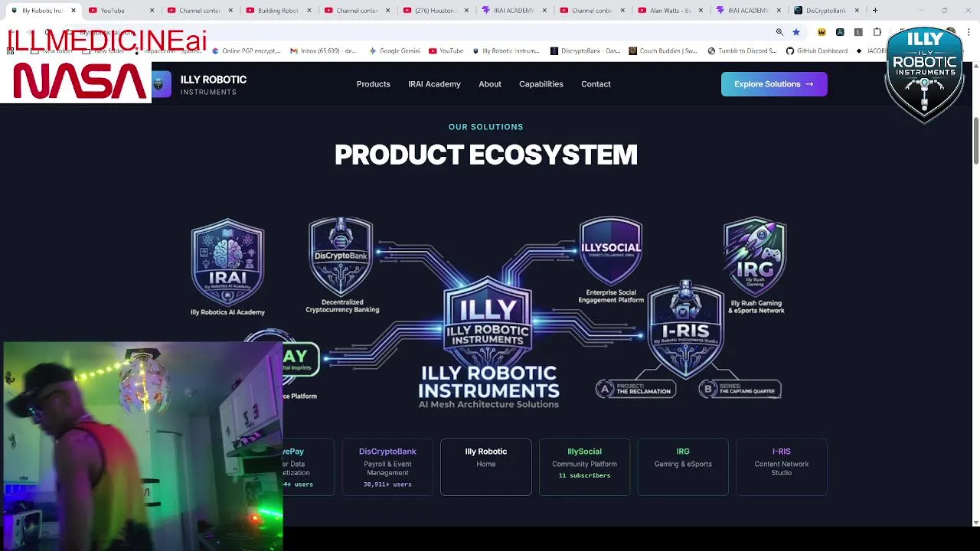The width and height of the screenshot is (980, 551).
Task: Click the page zoom magnifier icon
Action: 779,32
